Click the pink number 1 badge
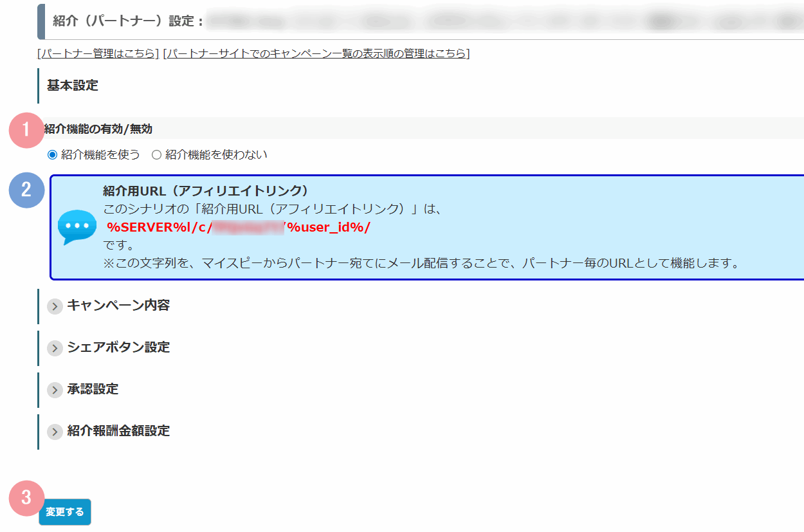 [x=26, y=130]
